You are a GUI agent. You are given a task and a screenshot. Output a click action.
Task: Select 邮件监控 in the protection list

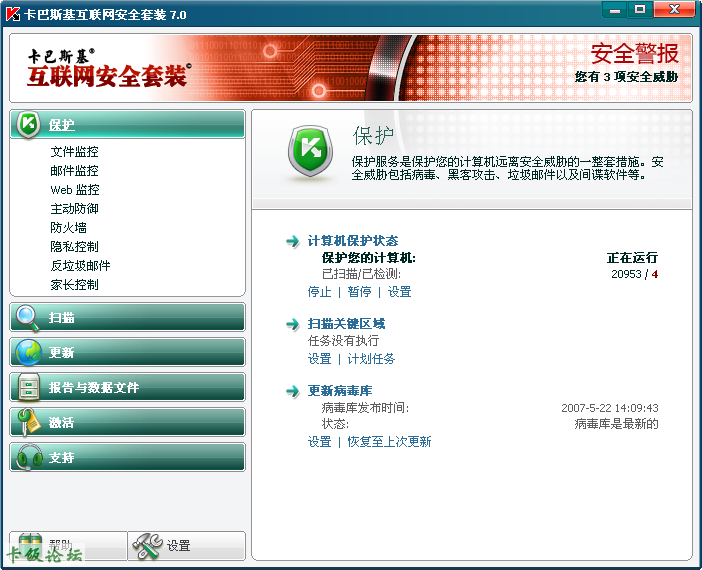click(x=74, y=171)
